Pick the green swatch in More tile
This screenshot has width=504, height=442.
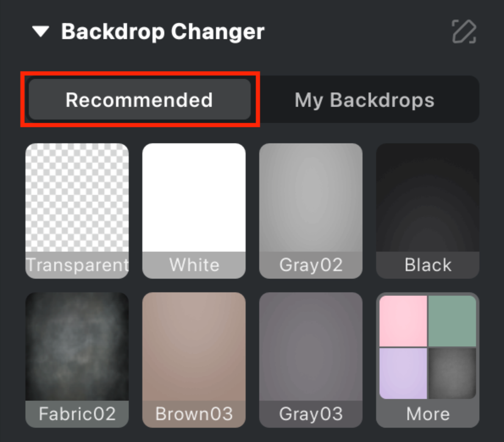coord(452,322)
